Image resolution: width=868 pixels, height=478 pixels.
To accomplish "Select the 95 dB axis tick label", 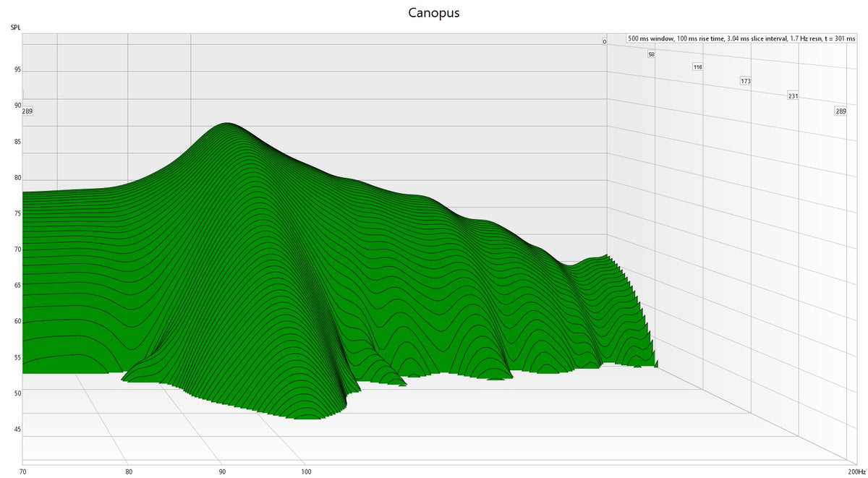I will coord(17,69).
